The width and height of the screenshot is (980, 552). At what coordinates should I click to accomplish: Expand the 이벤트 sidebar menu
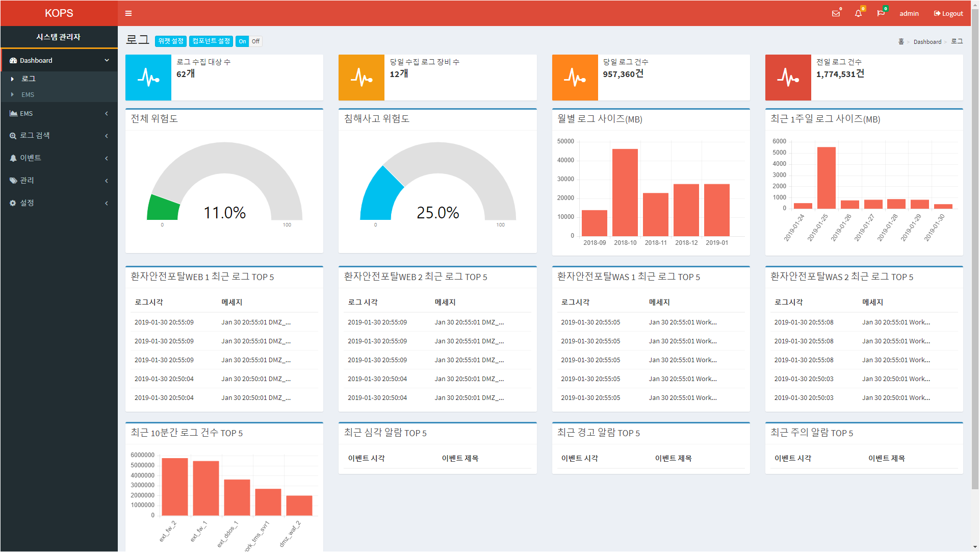coord(59,158)
